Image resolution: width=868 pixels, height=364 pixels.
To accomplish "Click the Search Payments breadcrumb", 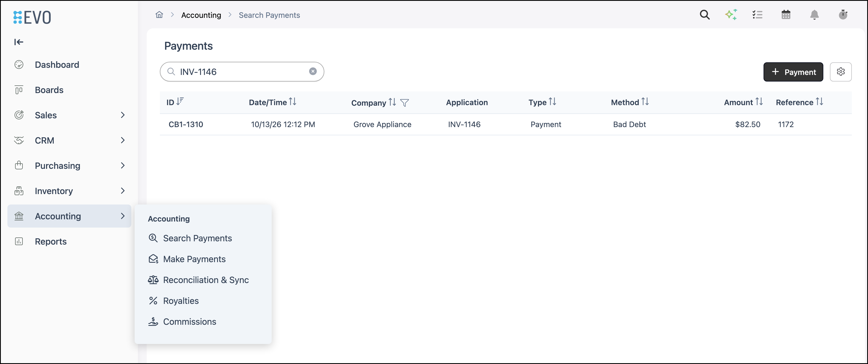I will (x=269, y=15).
